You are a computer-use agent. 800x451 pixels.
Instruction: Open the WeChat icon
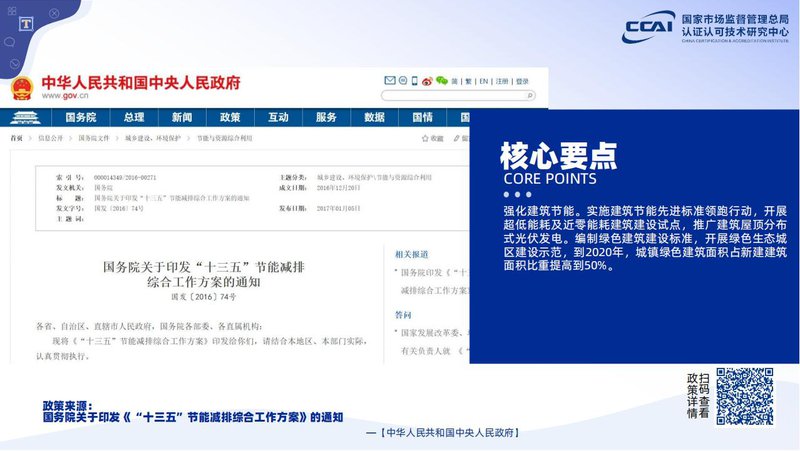(x=442, y=81)
